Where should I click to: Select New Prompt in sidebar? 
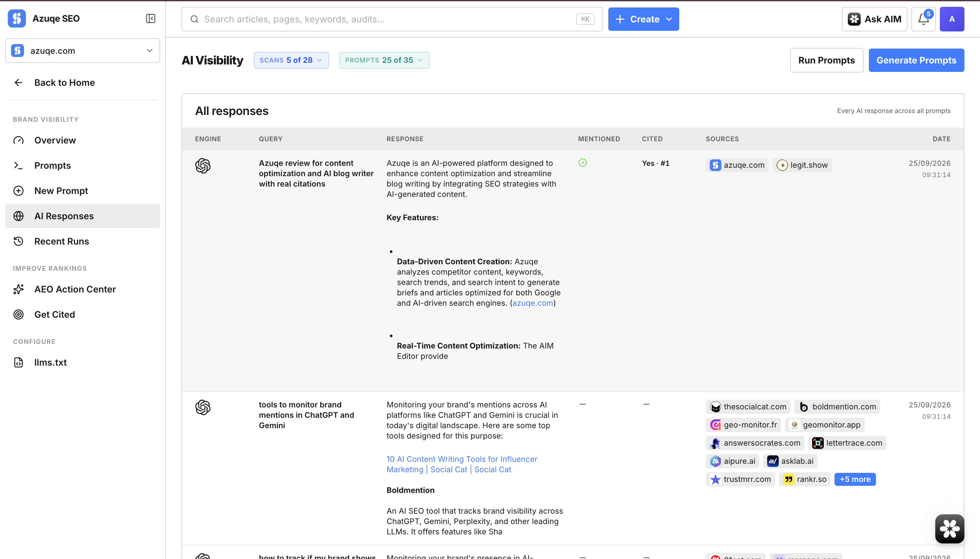click(83, 191)
